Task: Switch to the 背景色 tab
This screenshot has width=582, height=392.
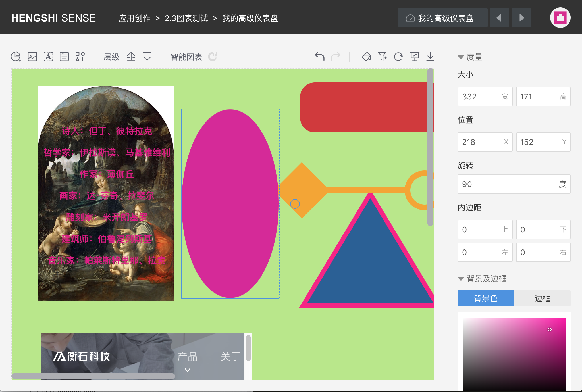Action: coord(486,298)
